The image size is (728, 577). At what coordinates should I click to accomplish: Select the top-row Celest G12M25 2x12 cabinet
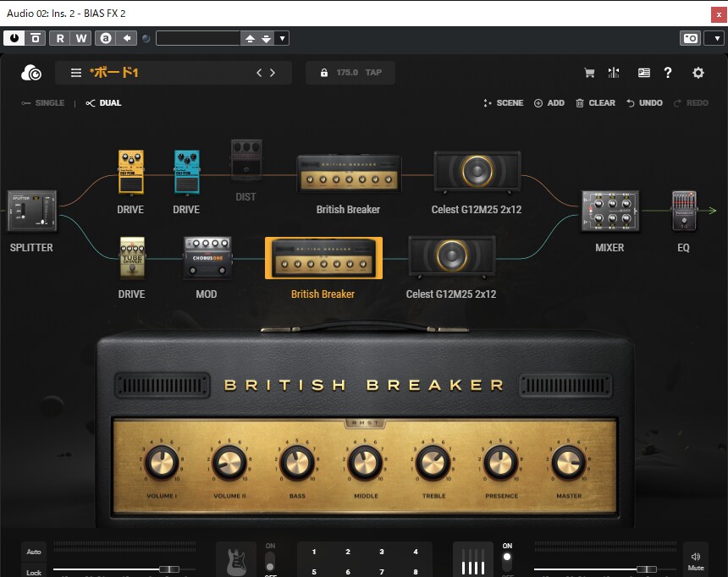click(x=477, y=172)
